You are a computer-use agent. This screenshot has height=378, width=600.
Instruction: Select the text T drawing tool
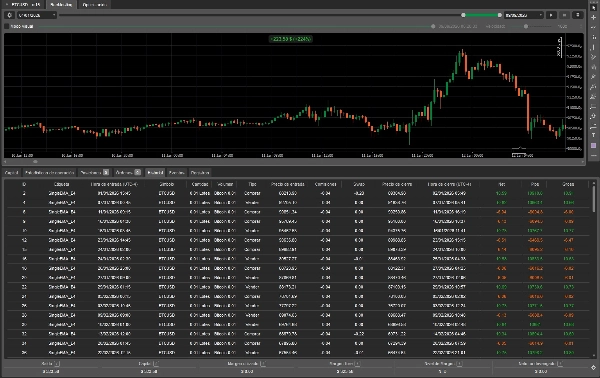pos(593,135)
